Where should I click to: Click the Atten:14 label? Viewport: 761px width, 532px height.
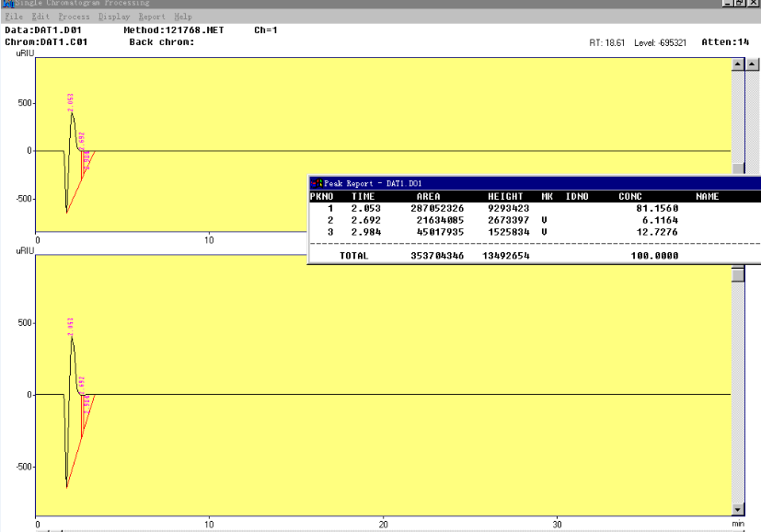coord(725,42)
